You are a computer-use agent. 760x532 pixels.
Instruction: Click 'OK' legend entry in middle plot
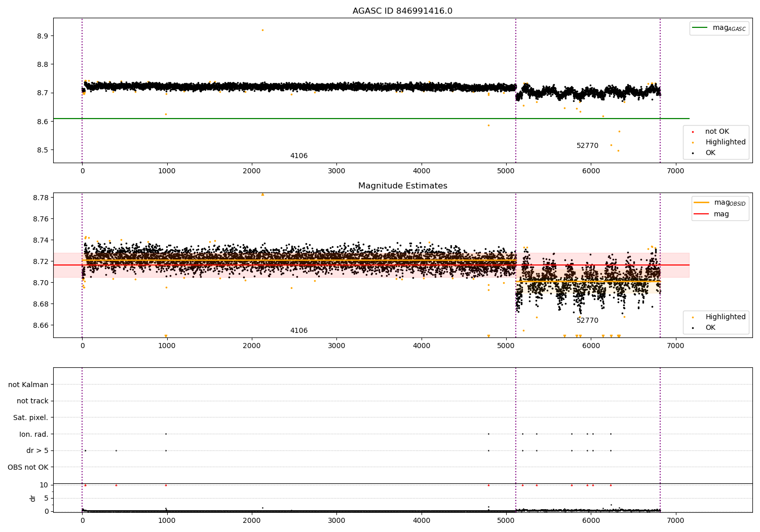click(704, 328)
